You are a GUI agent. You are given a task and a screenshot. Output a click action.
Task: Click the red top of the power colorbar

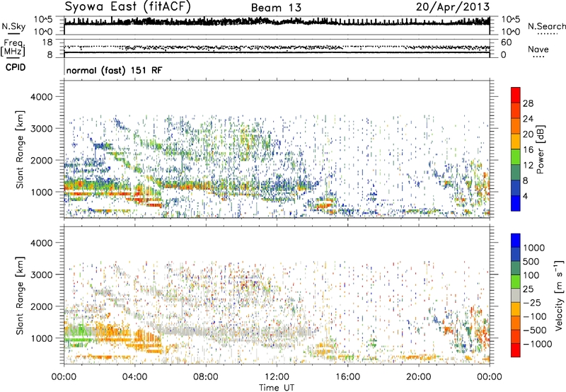[x=516, y=95]
